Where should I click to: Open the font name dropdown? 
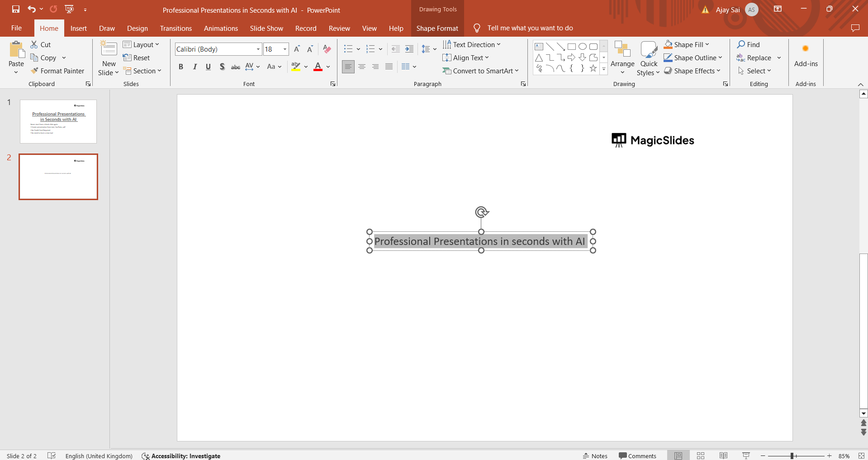point(258,49)
